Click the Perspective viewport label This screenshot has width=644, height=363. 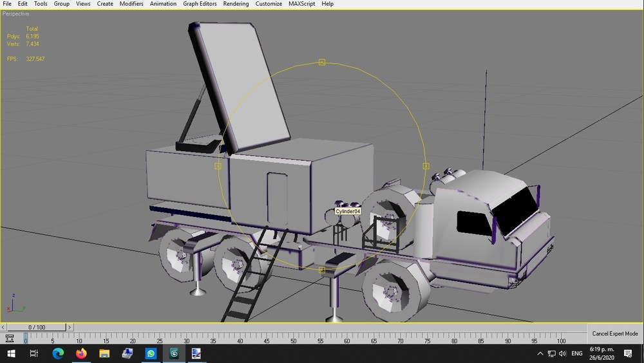pos(15,14)
